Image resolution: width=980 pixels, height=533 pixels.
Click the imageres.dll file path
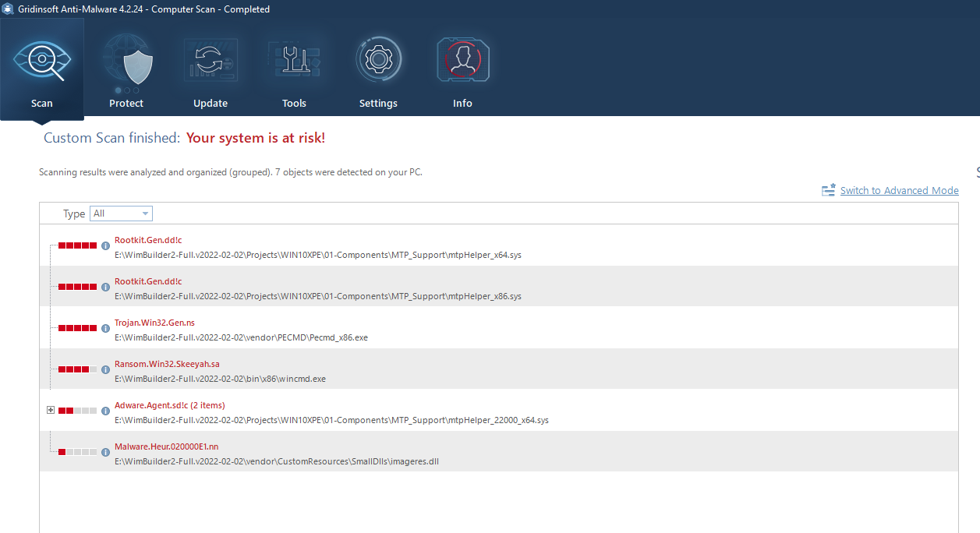click(277, 461)
